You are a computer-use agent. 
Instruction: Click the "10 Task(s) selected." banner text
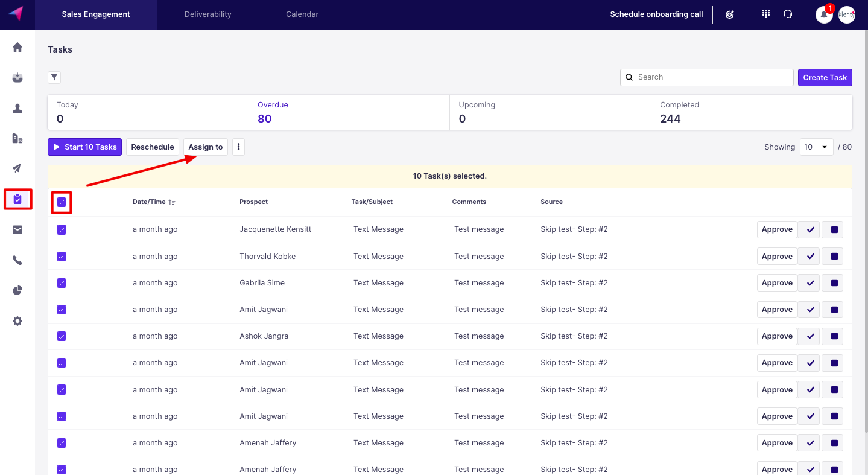[450, 176]
